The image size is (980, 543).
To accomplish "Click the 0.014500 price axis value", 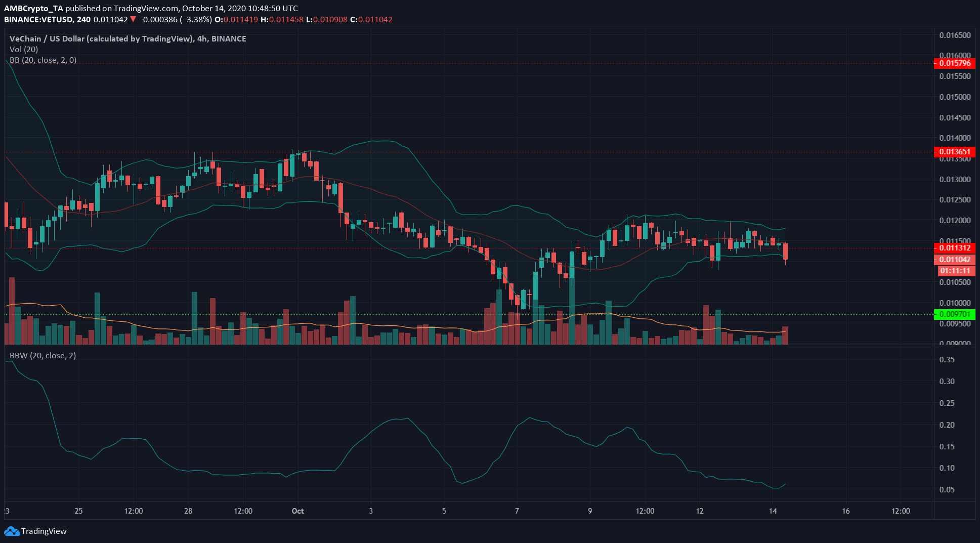I will click(955, 117).
